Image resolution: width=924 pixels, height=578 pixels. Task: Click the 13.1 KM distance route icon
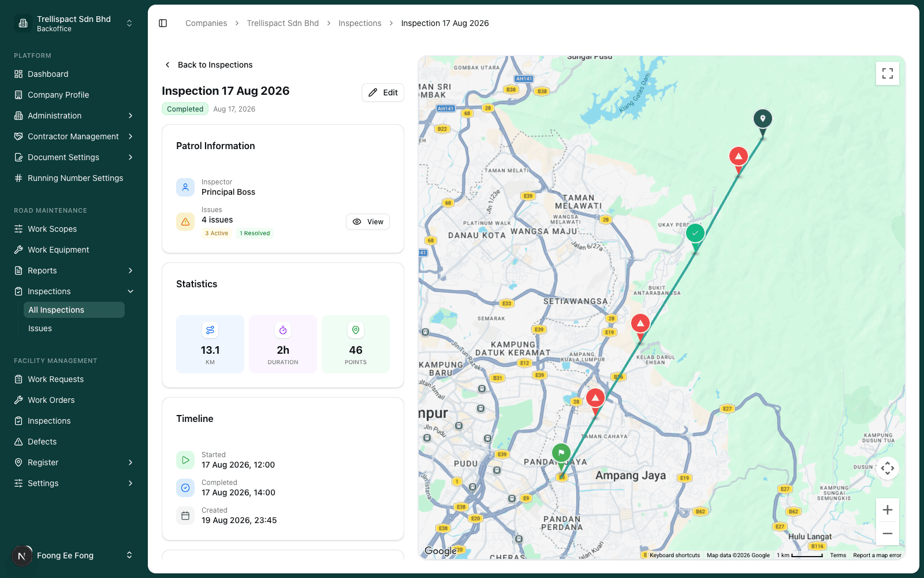click(x=210, y=330)
